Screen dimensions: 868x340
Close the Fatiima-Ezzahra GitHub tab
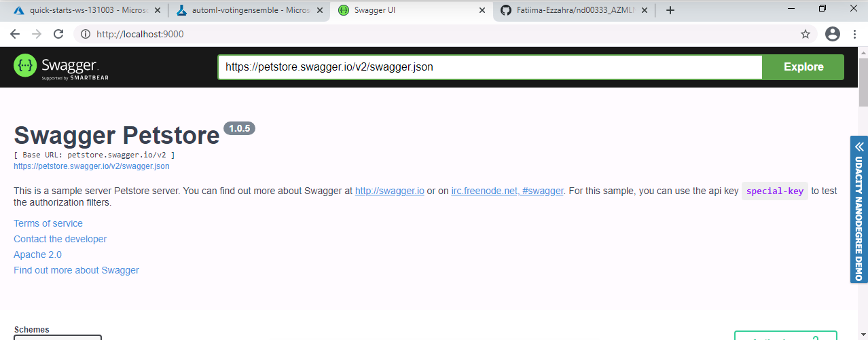coord(645,10)
